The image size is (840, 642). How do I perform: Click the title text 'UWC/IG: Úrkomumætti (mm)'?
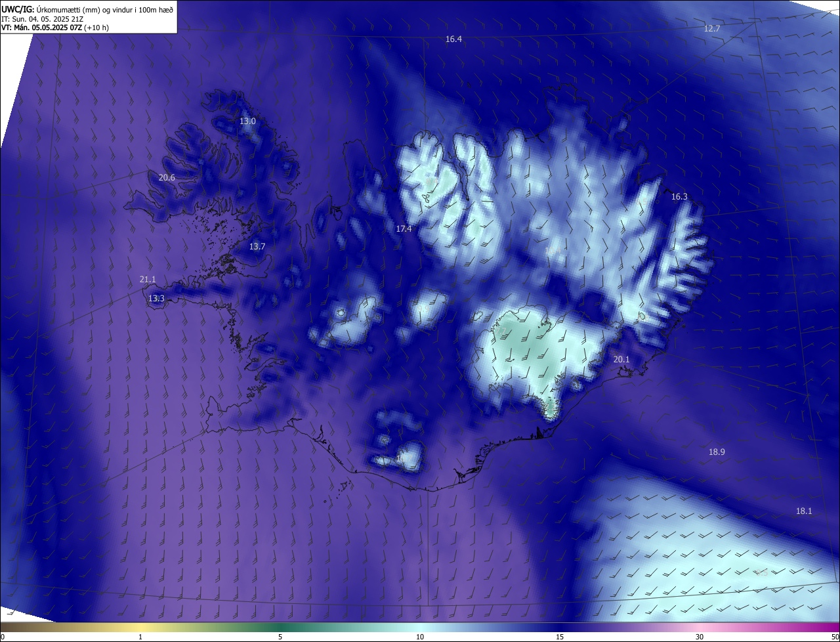[x=50, y=9]
